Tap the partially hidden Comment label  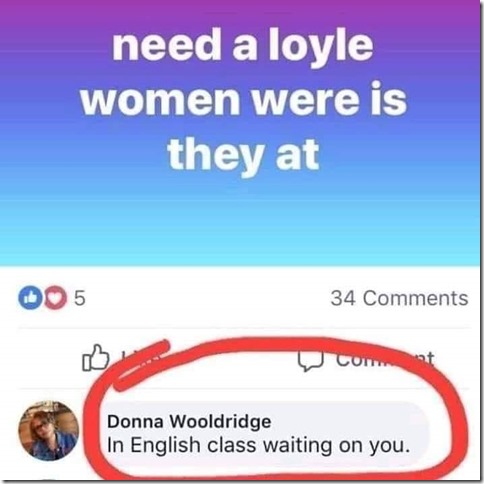pos(385,359)
